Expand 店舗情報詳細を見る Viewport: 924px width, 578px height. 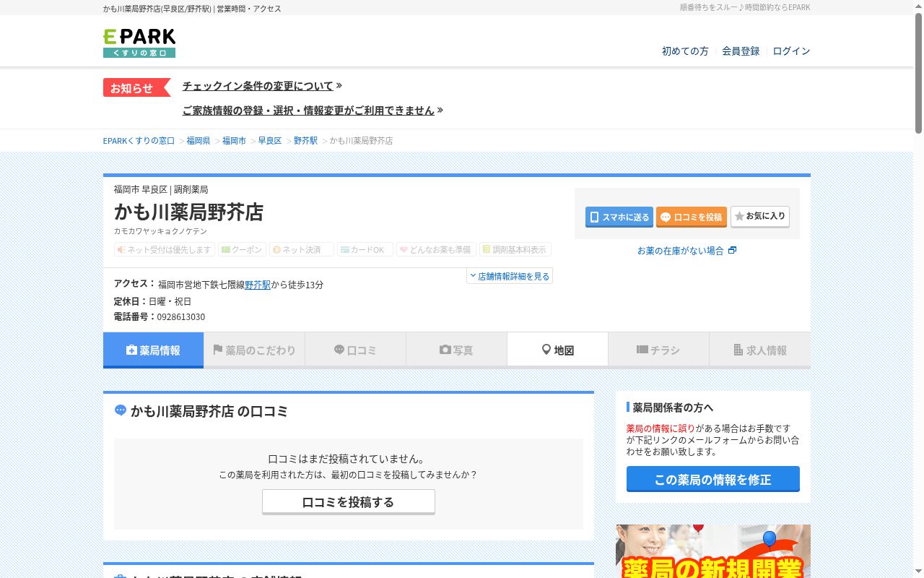[x=510, y=276]
